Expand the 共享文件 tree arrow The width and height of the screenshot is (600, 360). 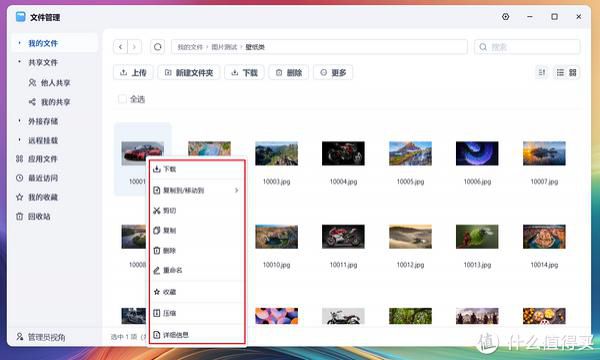19,62
